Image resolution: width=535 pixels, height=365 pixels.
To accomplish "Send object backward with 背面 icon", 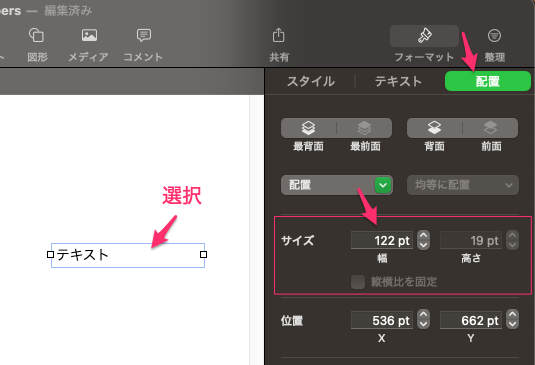I will click(x=434, y=128).
